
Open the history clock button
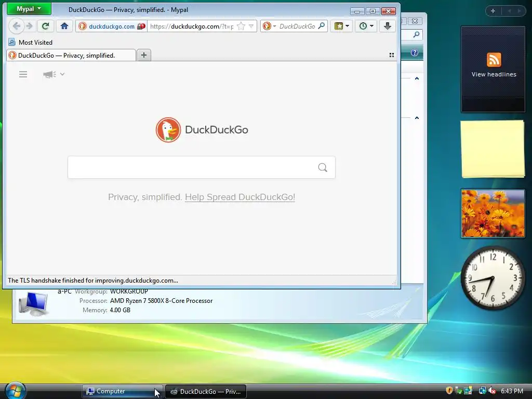click(363, 26)
